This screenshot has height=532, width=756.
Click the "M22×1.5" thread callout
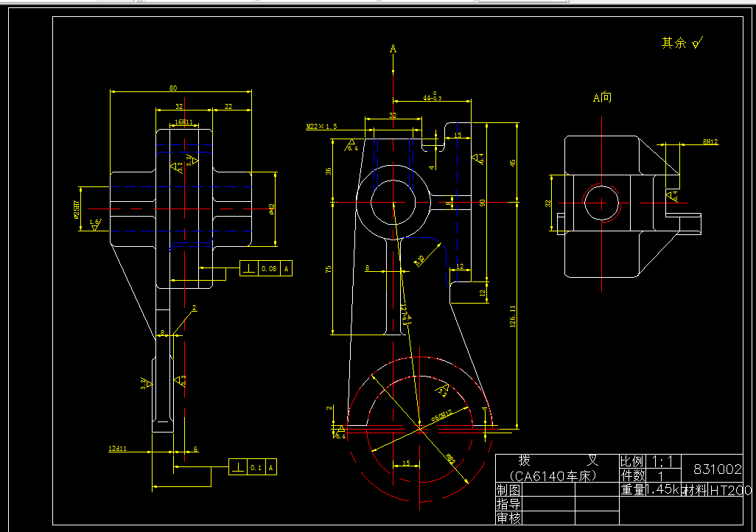(321, 126)
